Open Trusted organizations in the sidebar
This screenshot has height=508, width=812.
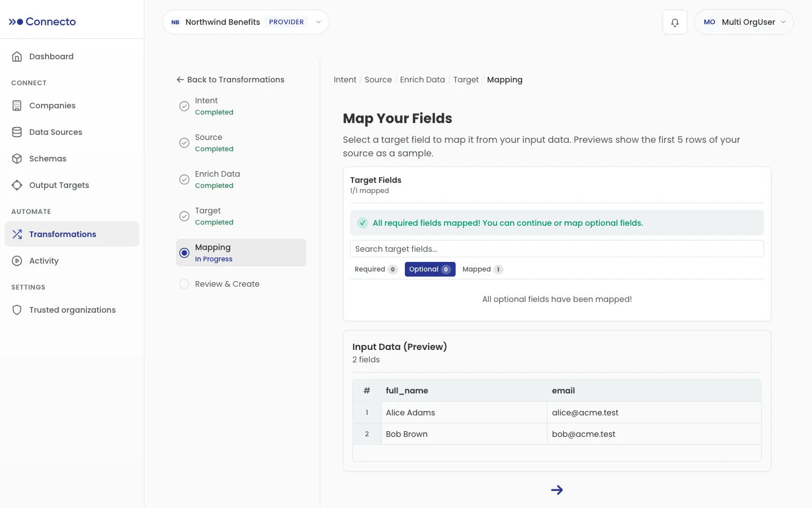pos(72,310)
